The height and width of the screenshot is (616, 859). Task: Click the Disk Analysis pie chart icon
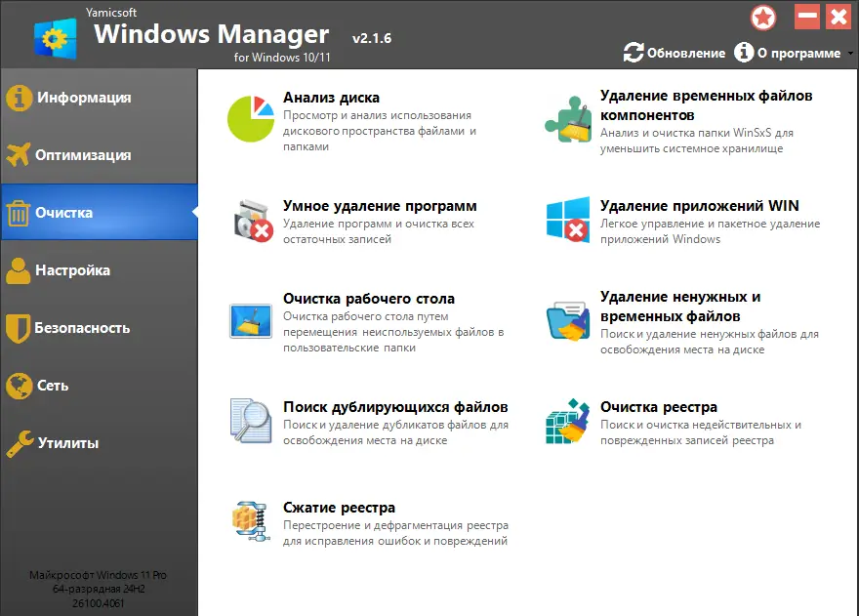pyautogui.click(x=250, y=119)
